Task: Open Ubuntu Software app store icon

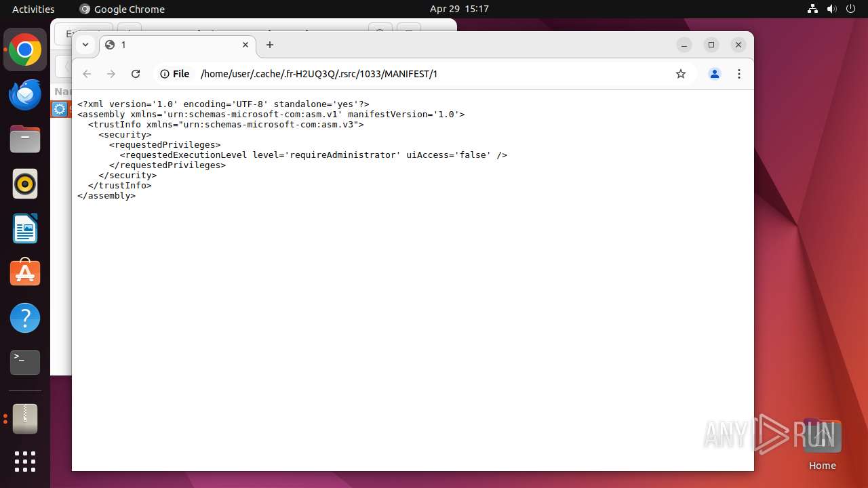Action: point(25,273)
